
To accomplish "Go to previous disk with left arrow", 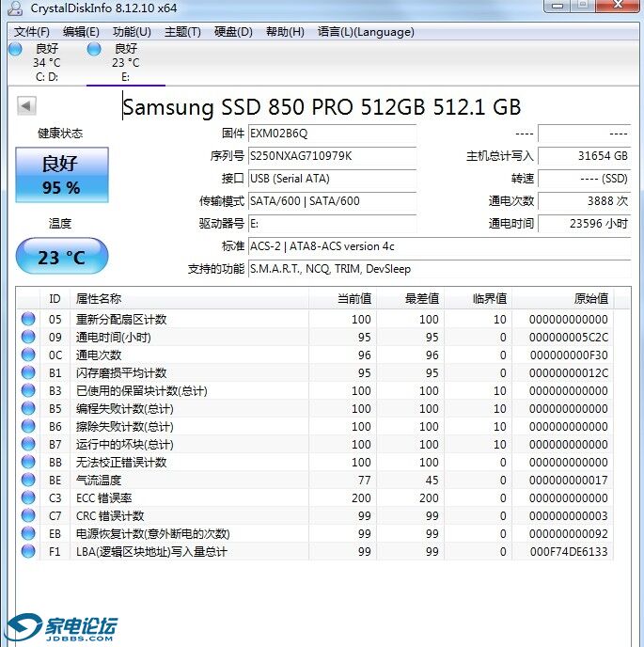I will click(26, 106).
